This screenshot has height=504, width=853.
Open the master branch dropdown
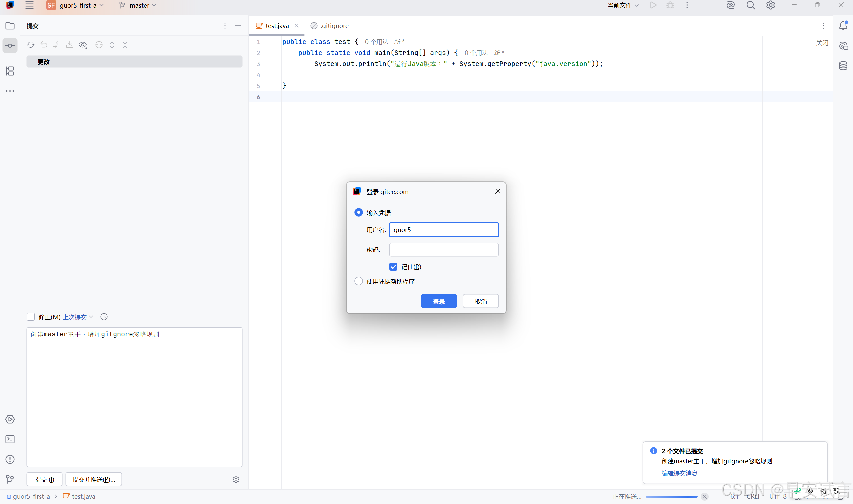[x=138, y=5]
